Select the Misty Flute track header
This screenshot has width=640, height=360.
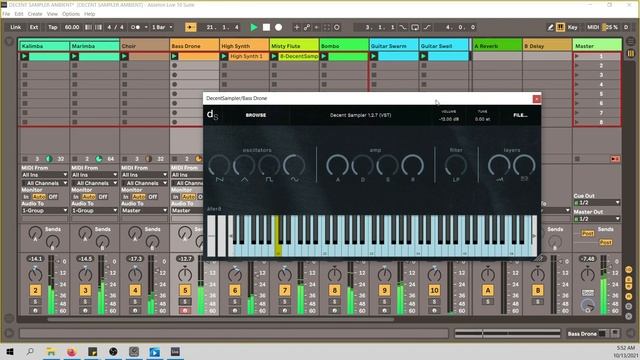click(294, 46)
